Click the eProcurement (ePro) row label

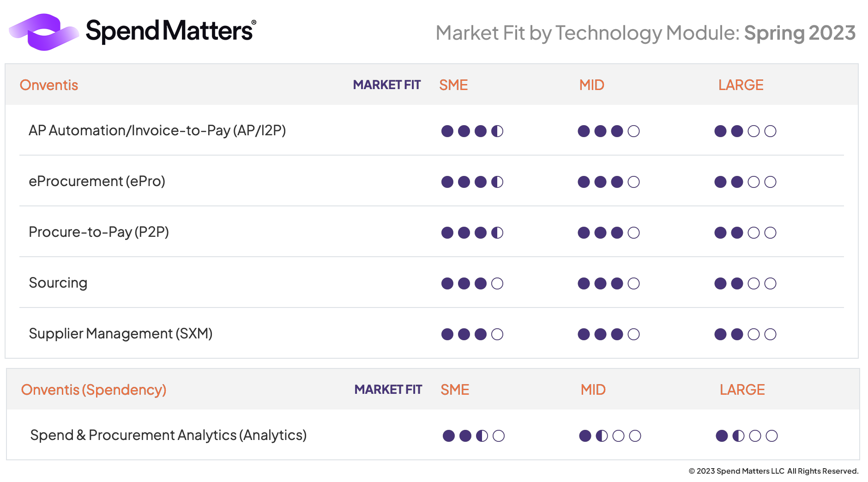coord(97,181)
